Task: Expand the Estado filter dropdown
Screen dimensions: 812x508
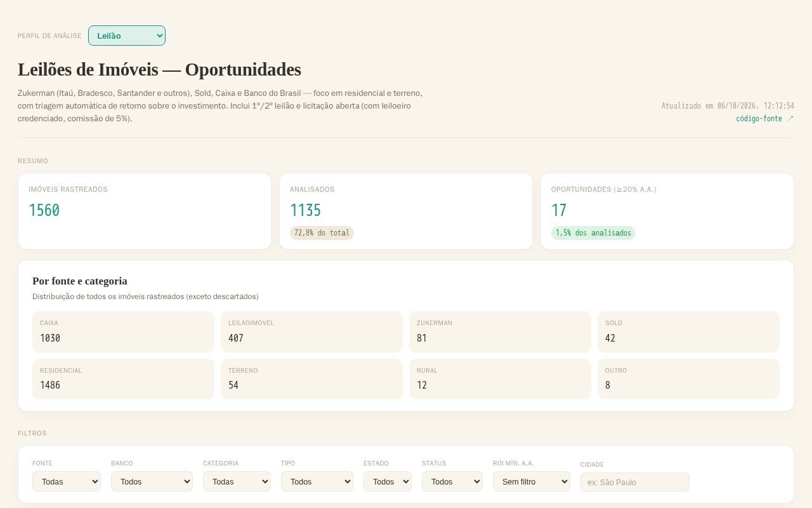Action: pyautogui.click(x=388, y=481)
